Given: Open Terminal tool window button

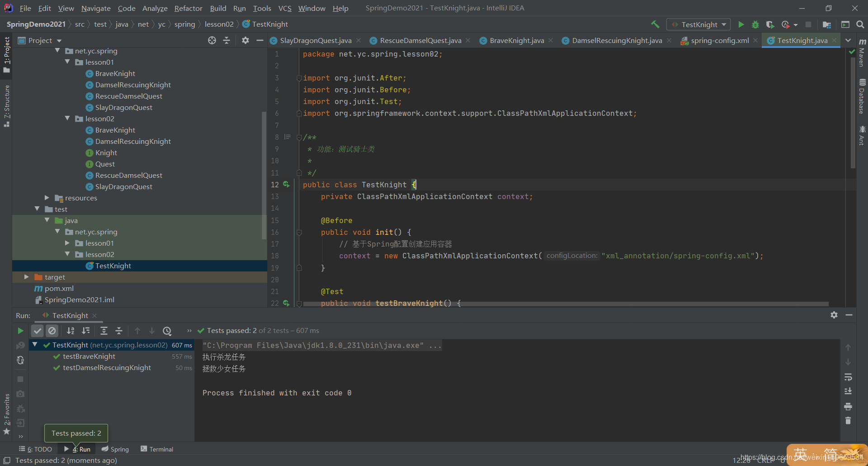Looking at the screenshot, I should point(157,449).
